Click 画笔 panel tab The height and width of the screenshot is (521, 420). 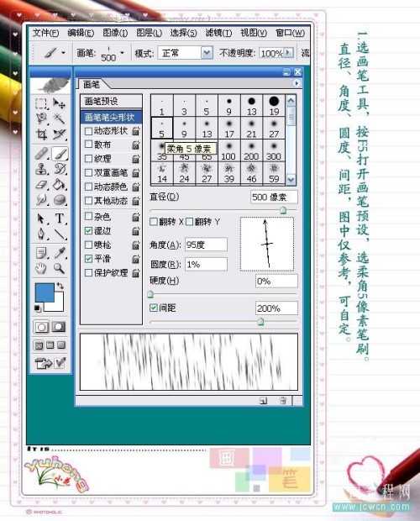(92, 84)
